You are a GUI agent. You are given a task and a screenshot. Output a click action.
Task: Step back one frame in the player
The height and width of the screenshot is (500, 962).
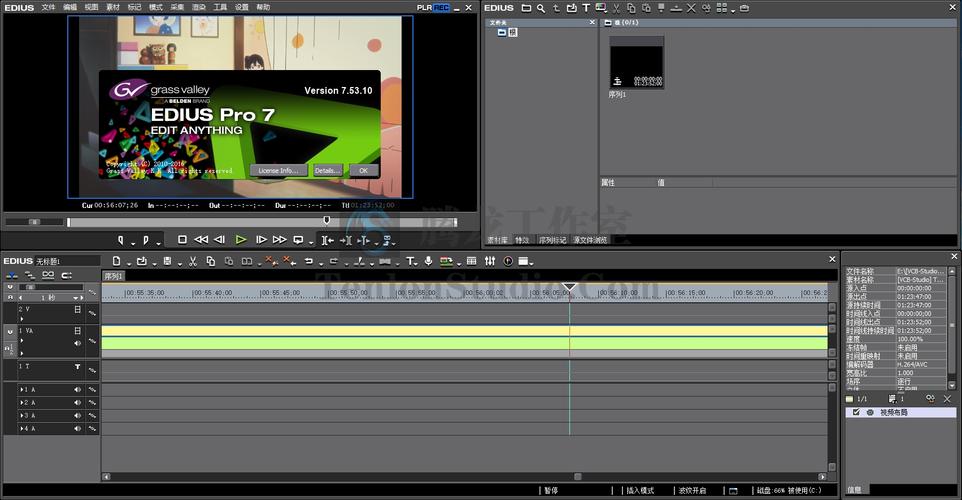(x=219, y=240)
